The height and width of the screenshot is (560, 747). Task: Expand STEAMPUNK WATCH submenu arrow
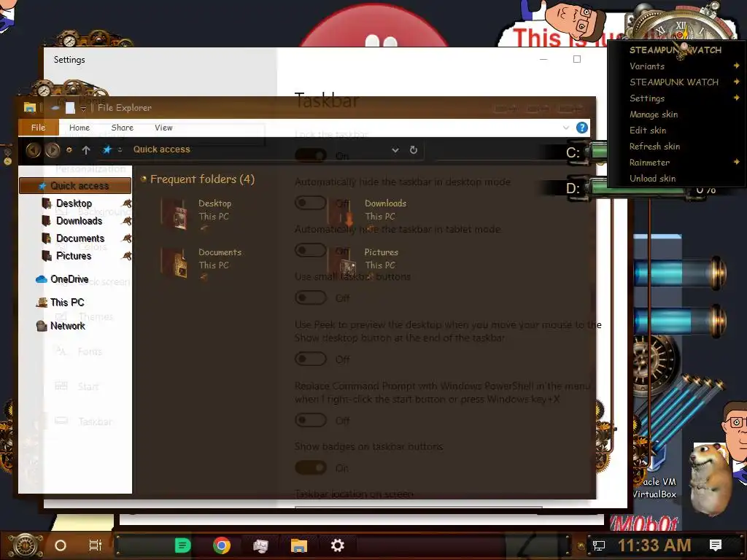click(x=737, y=82)
